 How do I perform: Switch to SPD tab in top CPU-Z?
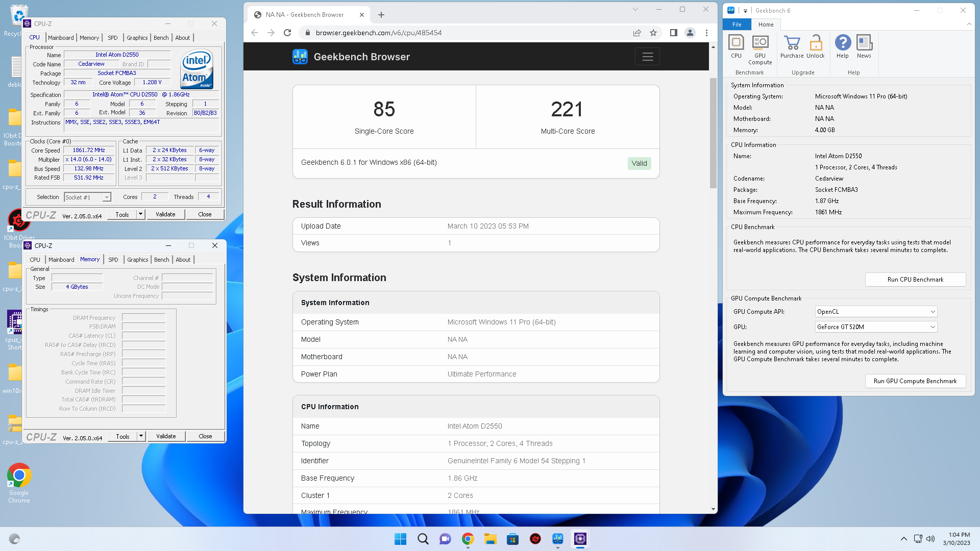tap(113, 38)
